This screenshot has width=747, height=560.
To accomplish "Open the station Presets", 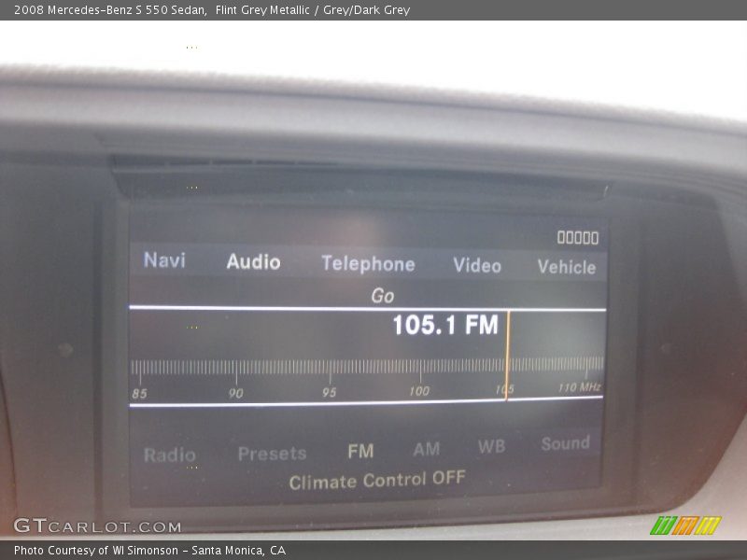I will (275, 453).
